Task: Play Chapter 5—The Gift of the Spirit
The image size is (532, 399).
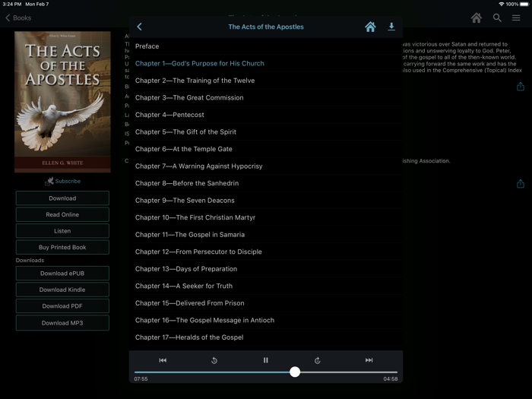Action: pyautogui.click(x=266, y=132)
